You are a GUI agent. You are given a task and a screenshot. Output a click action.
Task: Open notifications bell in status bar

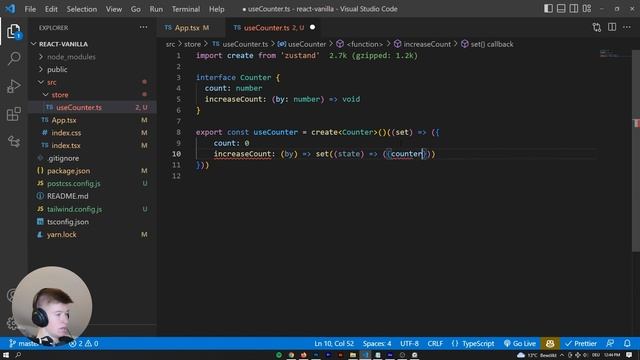(x=627, y=344)
